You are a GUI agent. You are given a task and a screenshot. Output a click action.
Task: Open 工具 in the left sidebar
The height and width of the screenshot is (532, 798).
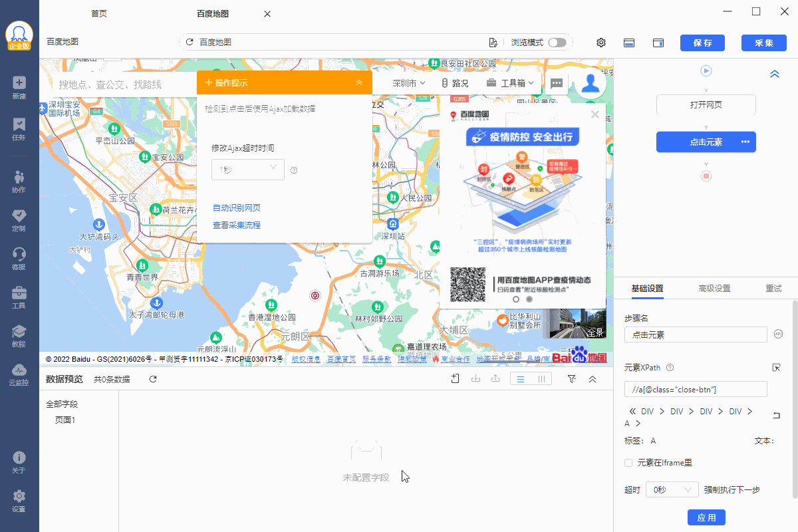point(19,298)
